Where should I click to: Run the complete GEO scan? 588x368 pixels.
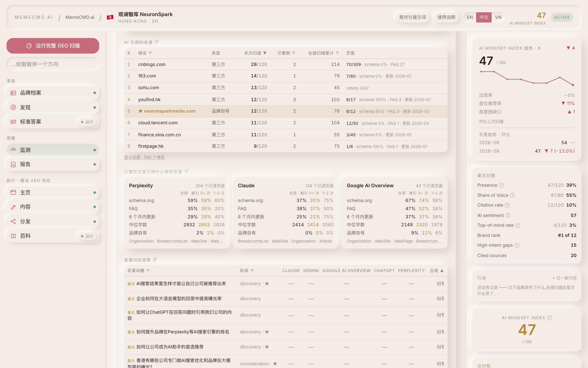click(x=53, y=46)
